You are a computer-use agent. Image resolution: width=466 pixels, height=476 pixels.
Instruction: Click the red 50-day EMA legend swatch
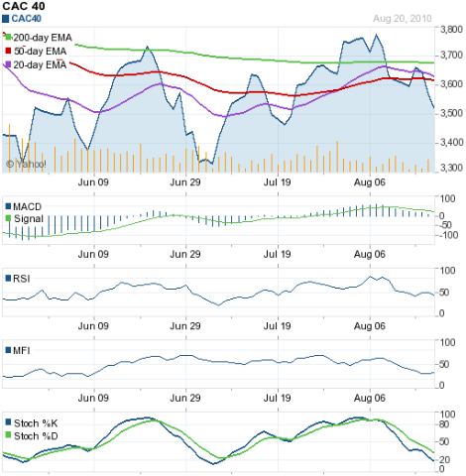click(8, 51)
